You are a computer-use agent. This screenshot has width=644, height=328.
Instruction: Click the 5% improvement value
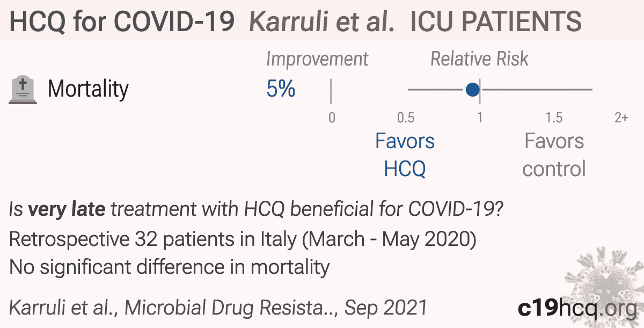pyautogui.click(x=281, y=89)
